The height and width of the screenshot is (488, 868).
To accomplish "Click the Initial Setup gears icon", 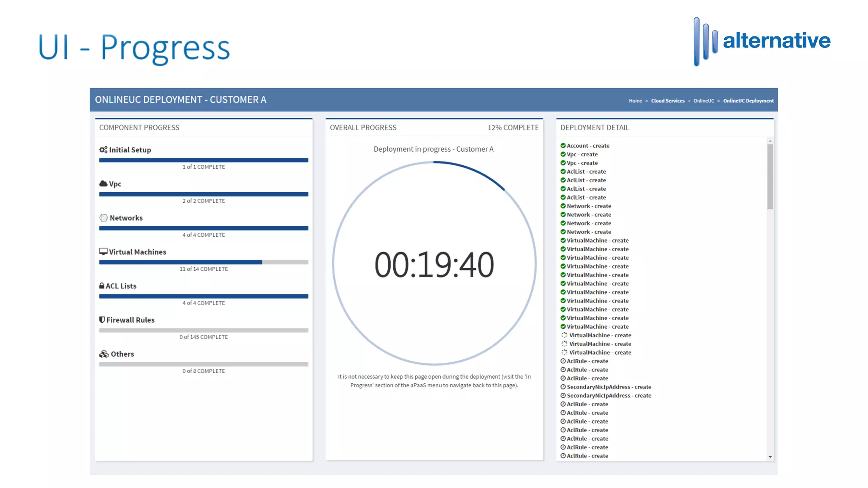I will click(103, 150).
